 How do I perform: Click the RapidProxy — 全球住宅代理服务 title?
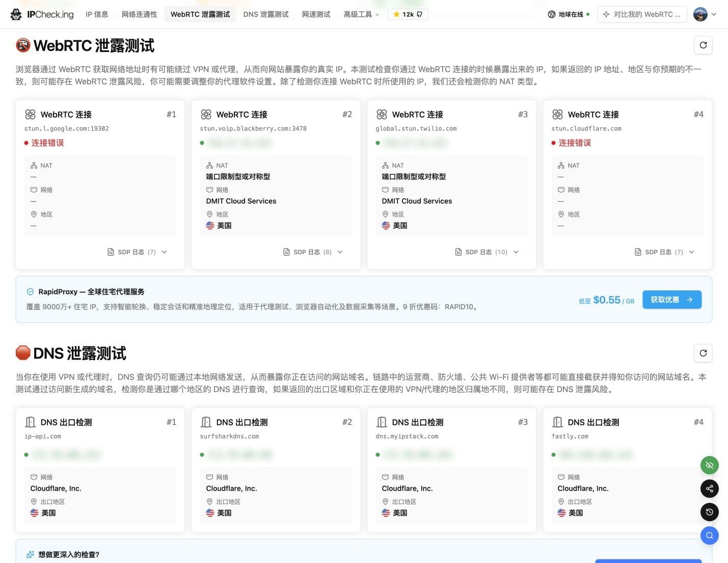[x=91, y=292]
